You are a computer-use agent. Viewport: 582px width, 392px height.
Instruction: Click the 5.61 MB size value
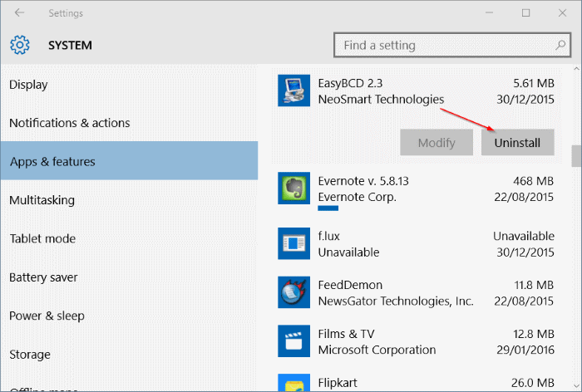point(534,83)
